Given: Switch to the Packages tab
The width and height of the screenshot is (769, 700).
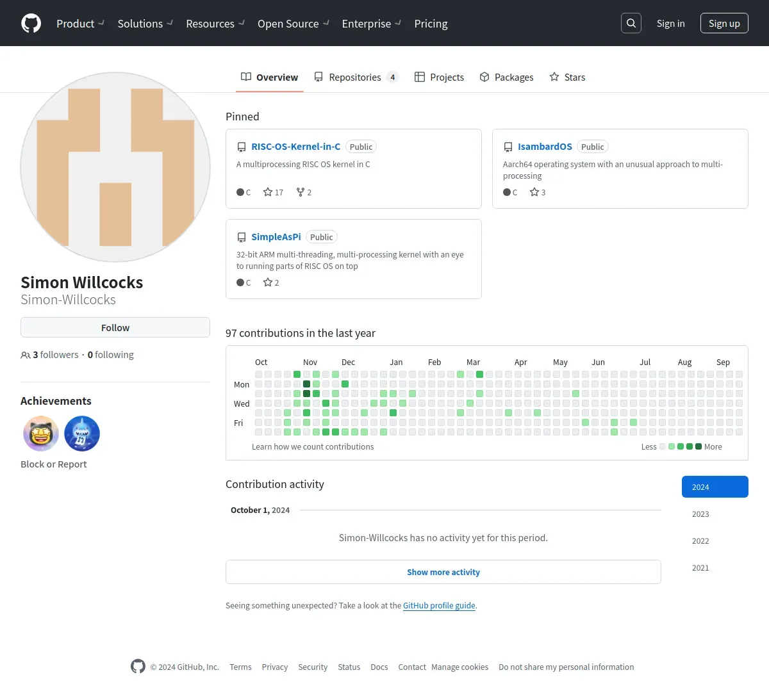Looking at the screenshot, I should [506, 77].
